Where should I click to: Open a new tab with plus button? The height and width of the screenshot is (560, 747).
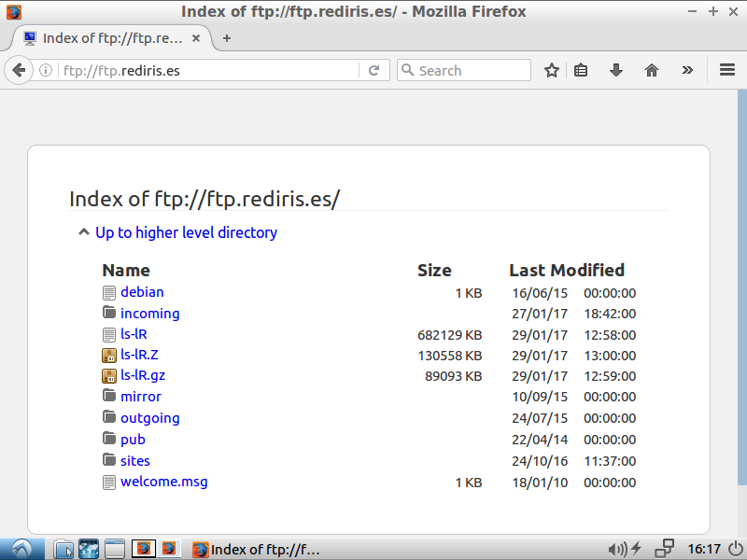(226, 38)
